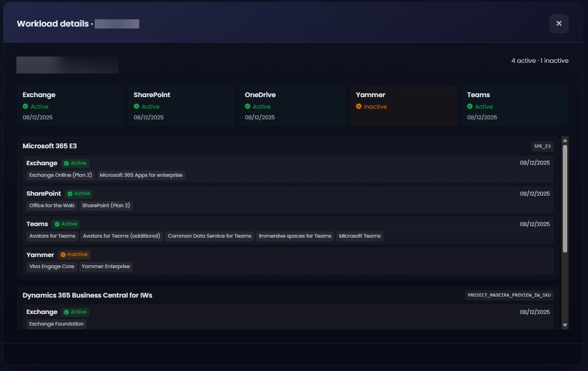The width and height of the screenshot is (588, 371).
Task: Click the Exchange Online (Plan 2) chip
Action: (60, 175)
